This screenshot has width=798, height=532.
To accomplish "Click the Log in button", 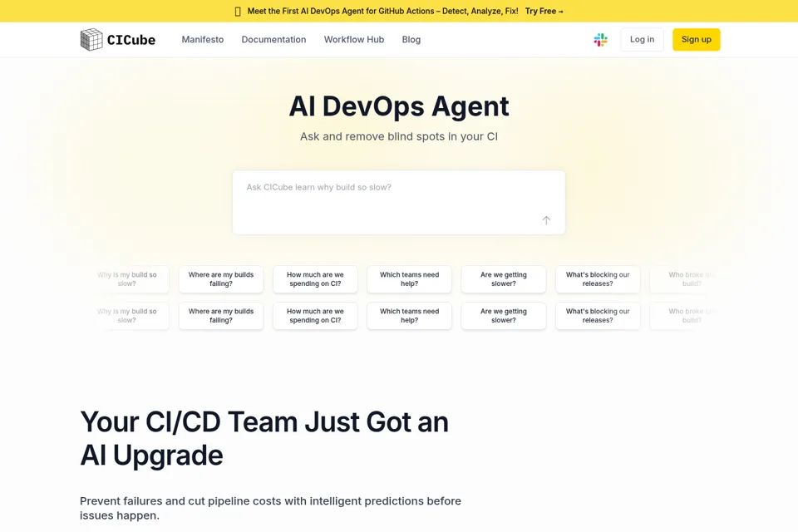I will (x=643, y=40).
